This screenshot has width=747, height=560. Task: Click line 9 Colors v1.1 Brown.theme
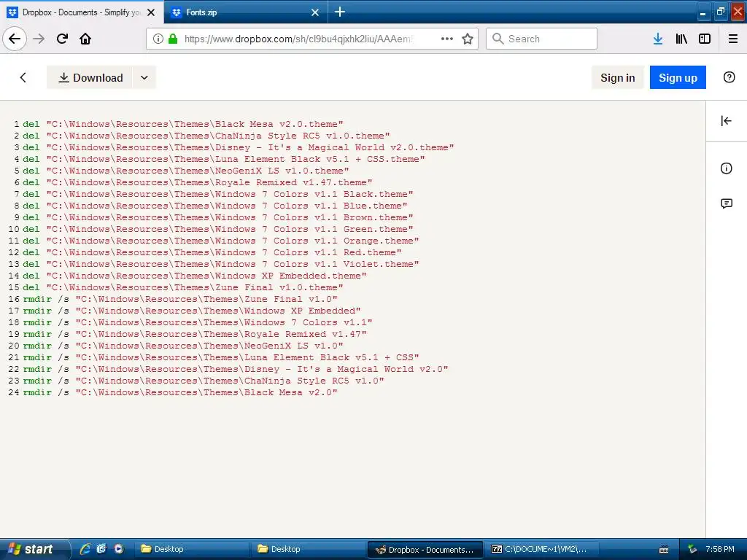[x=218, y=217]
